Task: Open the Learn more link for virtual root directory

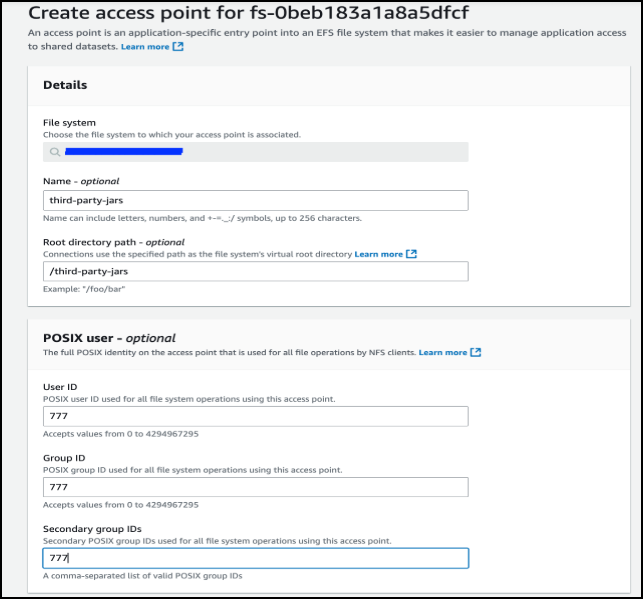Action: coord(378,254)
